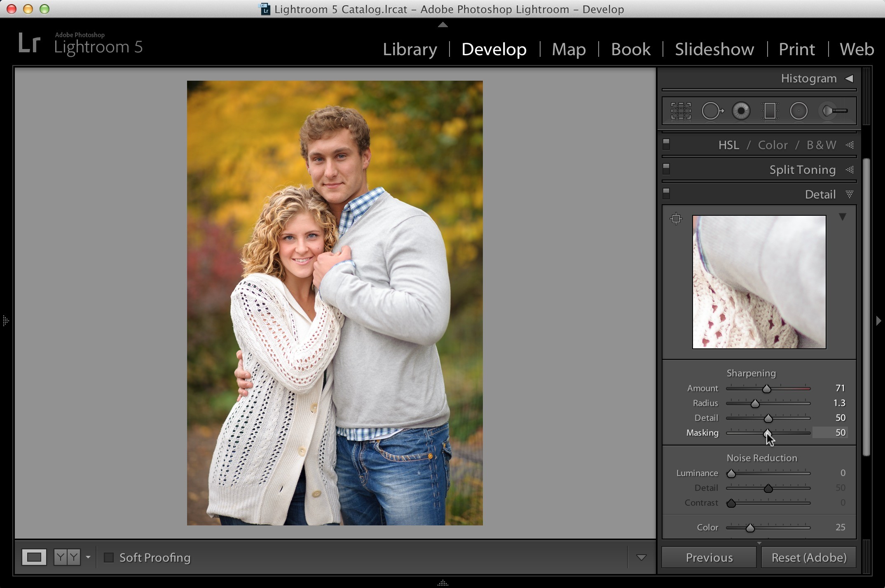Open the toolbar options dropdown arrow
Viewport: 885px width, 588px height.
641,558
